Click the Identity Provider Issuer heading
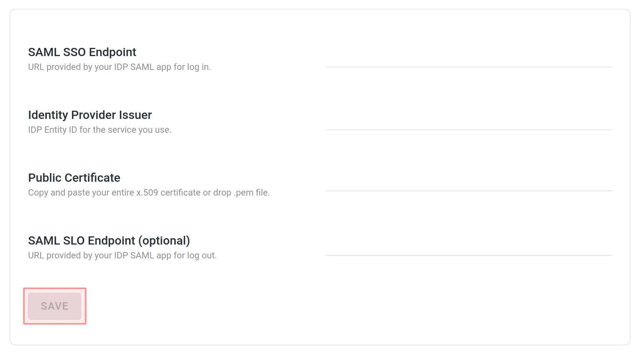 (90, 115)
